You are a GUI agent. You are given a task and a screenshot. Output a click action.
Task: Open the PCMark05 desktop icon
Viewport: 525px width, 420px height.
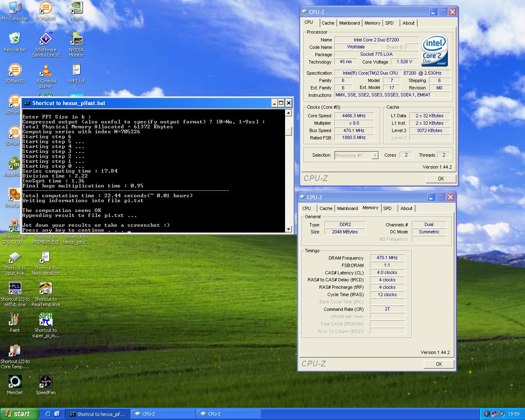tap(46, 11)
